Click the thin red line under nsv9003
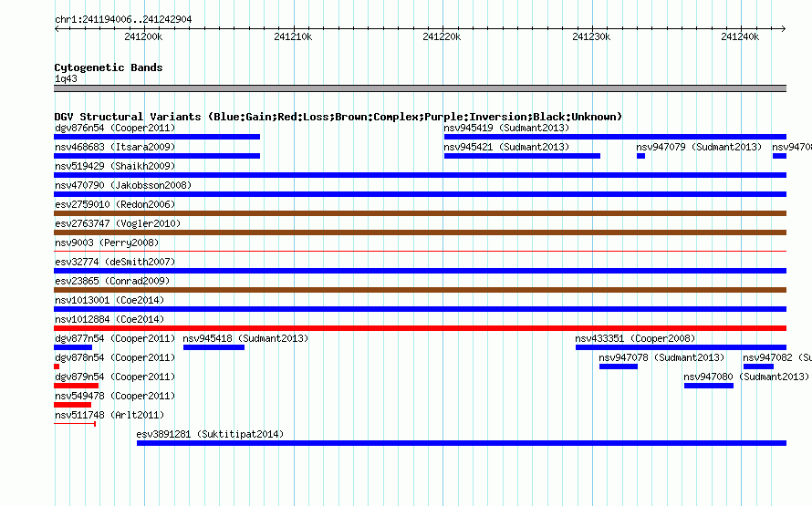 click(420, 252)
